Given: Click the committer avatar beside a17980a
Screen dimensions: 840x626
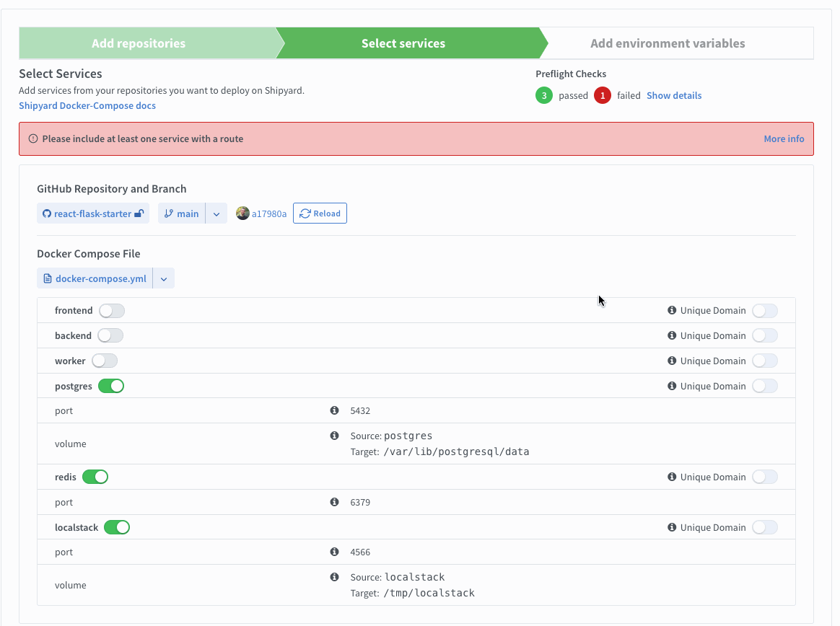Looking at the screenshot, I should click(242, 213).
